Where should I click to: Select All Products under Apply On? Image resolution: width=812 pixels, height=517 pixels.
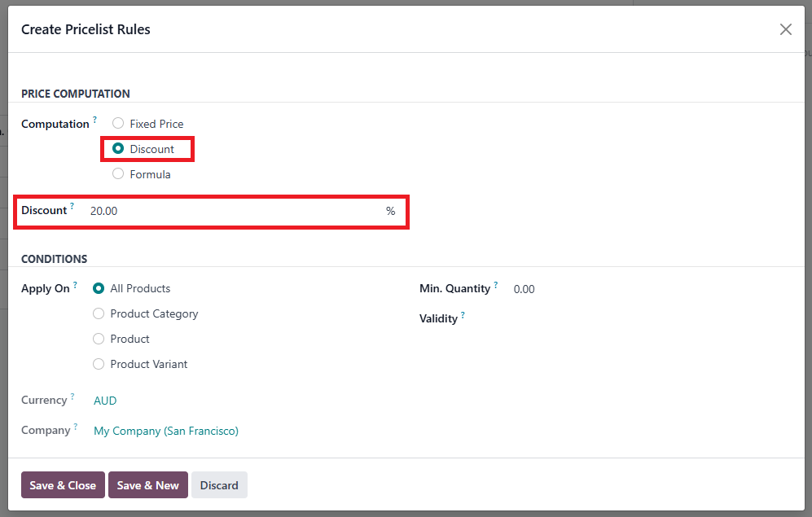[x=99, y=288]
